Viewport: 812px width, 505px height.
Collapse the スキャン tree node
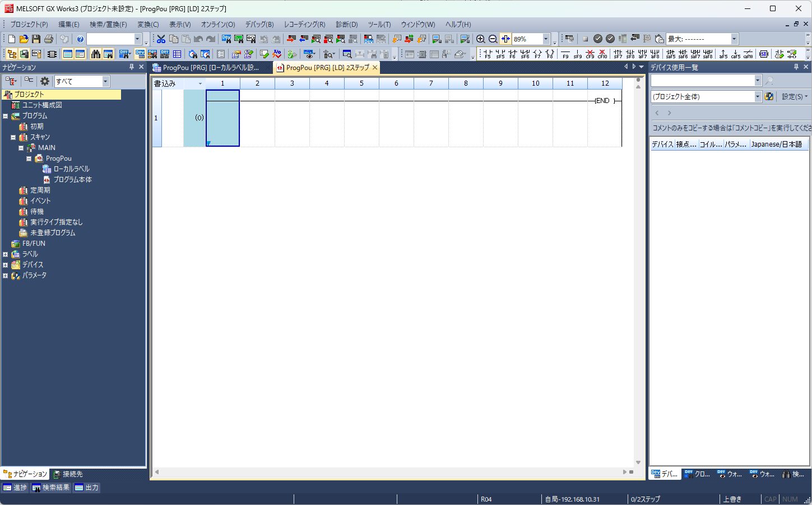[13, 137]
